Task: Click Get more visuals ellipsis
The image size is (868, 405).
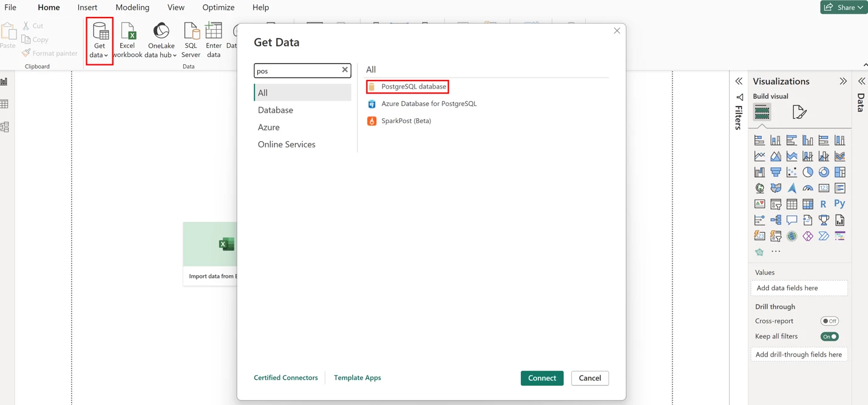Action: pyautogui.click(x=776, y=251)
